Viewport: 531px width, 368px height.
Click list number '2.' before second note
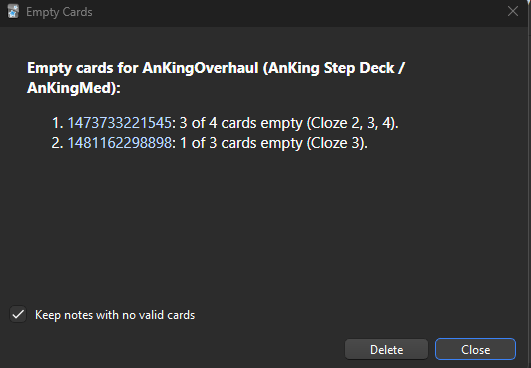click(57, 143)
